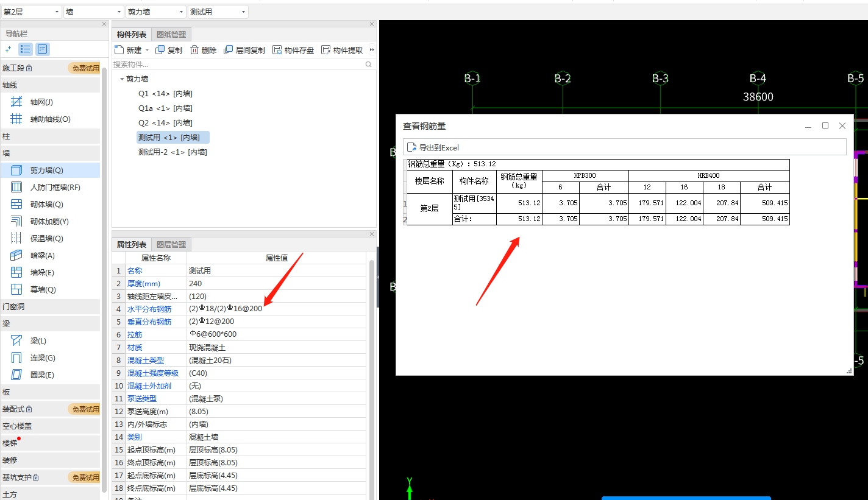Switch to the 图纸管理 tab
This screenshot has height=500, width=868.
tap(171, 34)
